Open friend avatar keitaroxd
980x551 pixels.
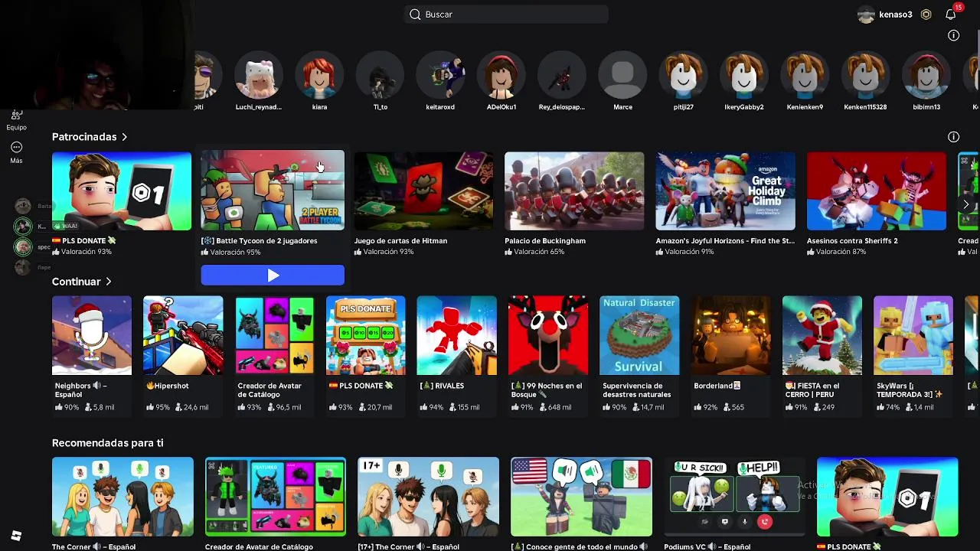click(440, 77)
